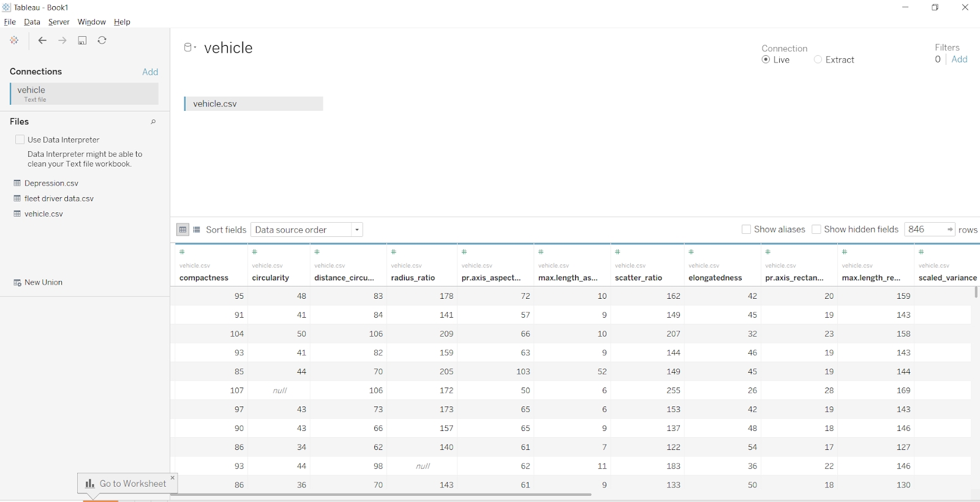Click the scatter_ratio value 255
980x502 pixels.
pos(674,391)
